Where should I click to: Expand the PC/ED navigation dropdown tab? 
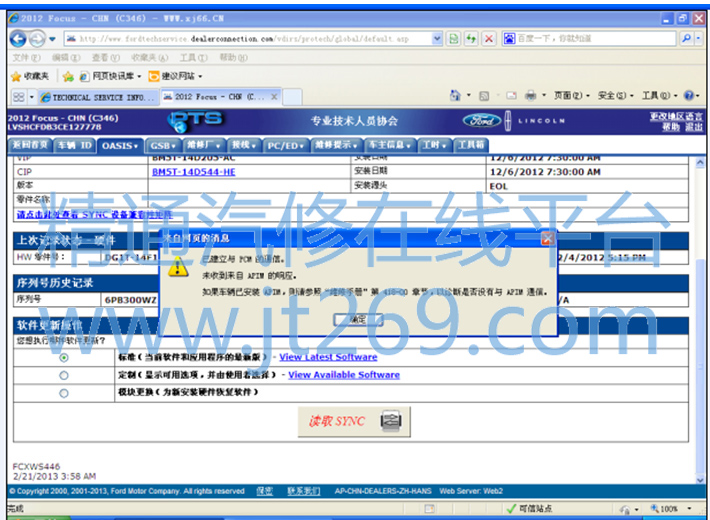[x=285, y=146]
